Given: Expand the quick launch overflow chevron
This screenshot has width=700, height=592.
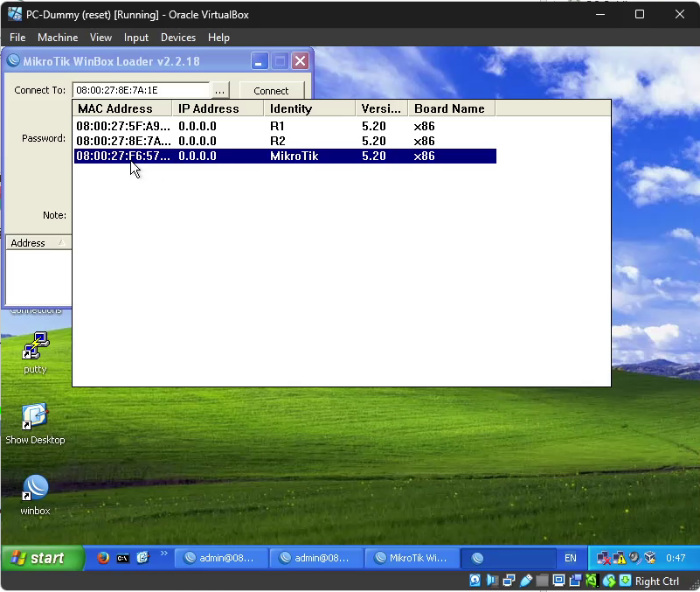Looking at the screenshot, I should pyautogui.click(x=163, y=554).
